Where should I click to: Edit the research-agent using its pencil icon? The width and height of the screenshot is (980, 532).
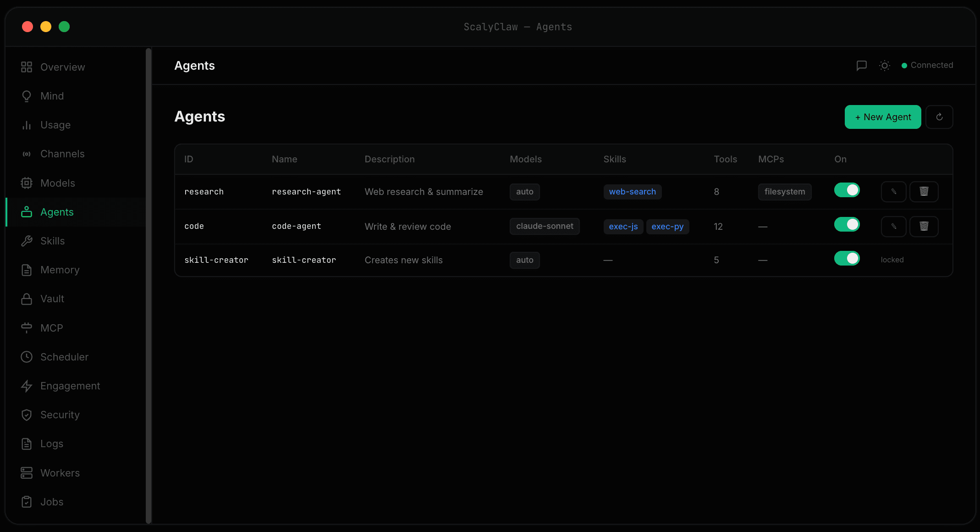tap(893, 192)
